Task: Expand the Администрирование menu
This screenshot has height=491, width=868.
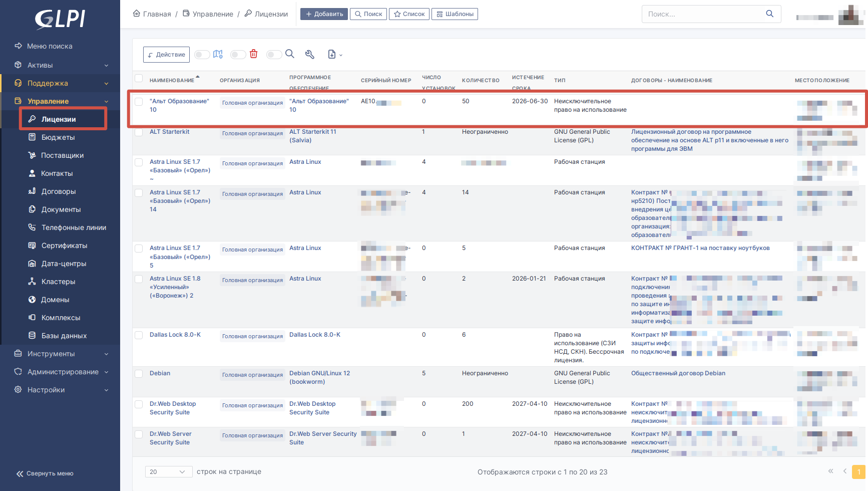Action: (x=60, y=372)
